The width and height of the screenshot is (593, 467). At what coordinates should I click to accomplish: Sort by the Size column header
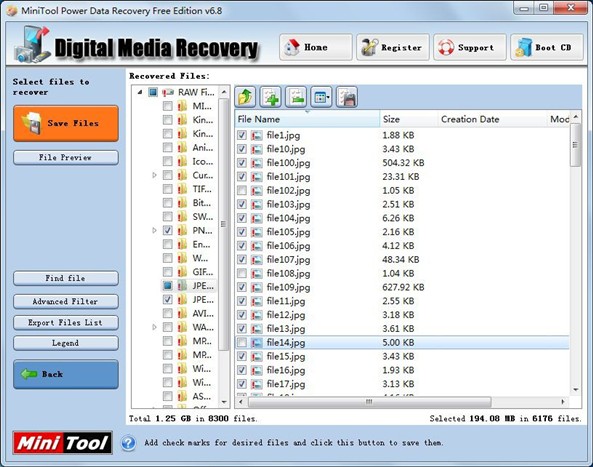click(408, 119)
